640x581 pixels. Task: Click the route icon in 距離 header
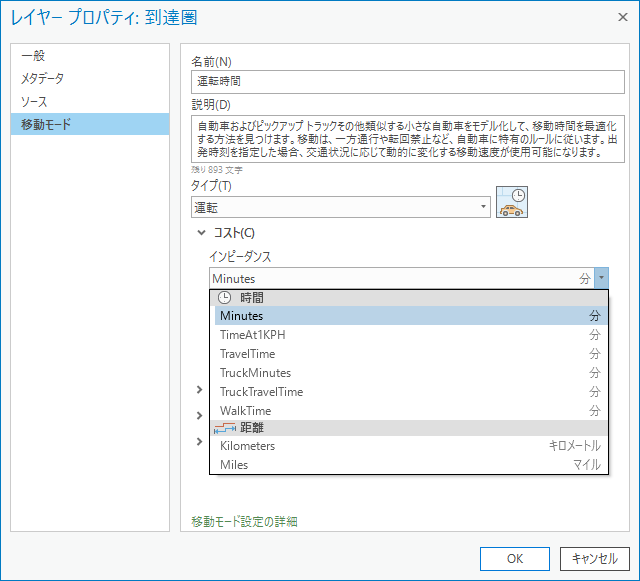pyautogui.click(x=225, y=427)
